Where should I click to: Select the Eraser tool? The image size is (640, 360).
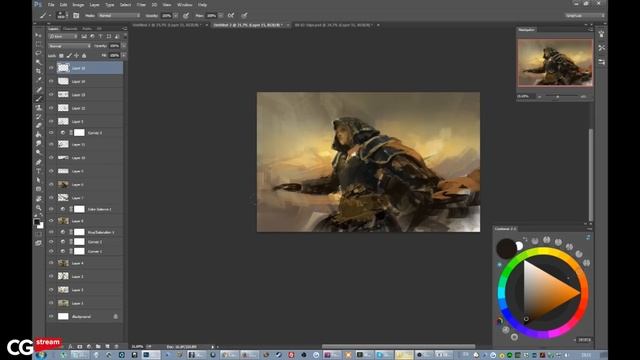coord(39,125)
